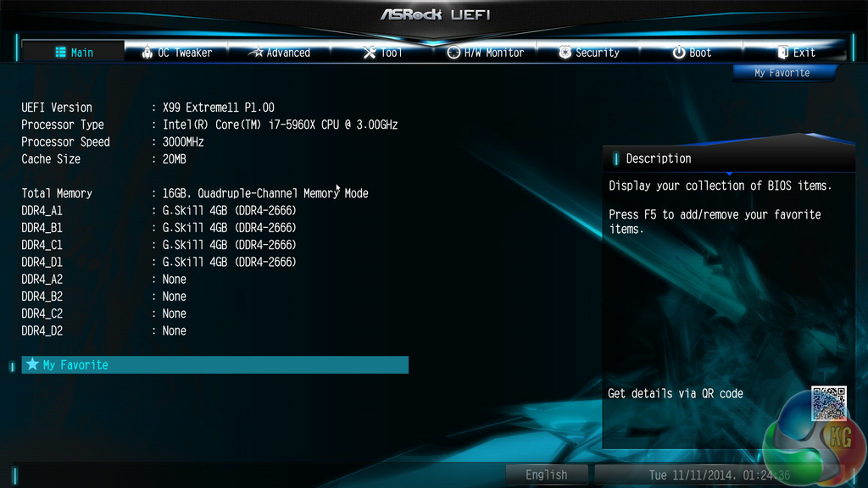The height and width of the screenshot is (488, 868).
Task: Click the blue My Favorite button
Action: coord(784,73)
